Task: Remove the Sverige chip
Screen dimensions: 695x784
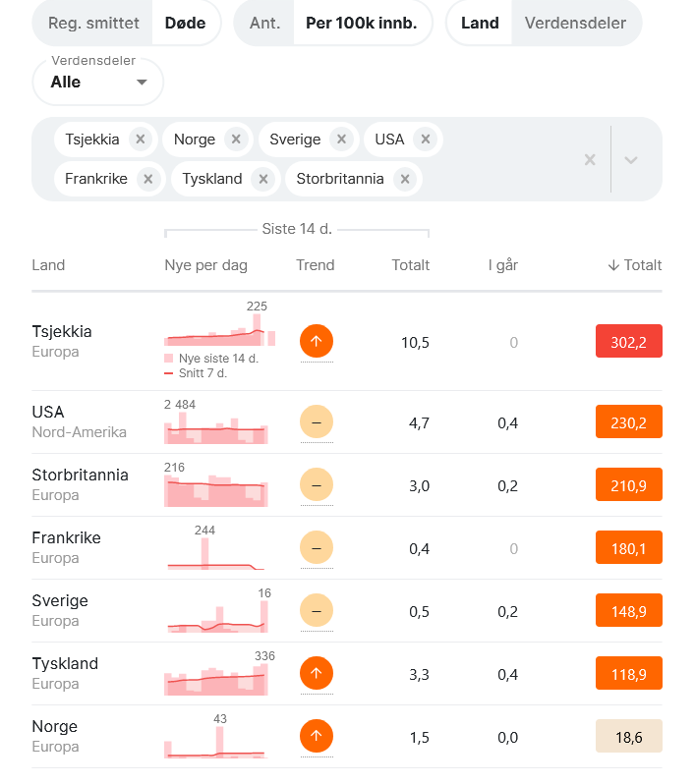Action: pyautogui.click(x=342, y=140)
